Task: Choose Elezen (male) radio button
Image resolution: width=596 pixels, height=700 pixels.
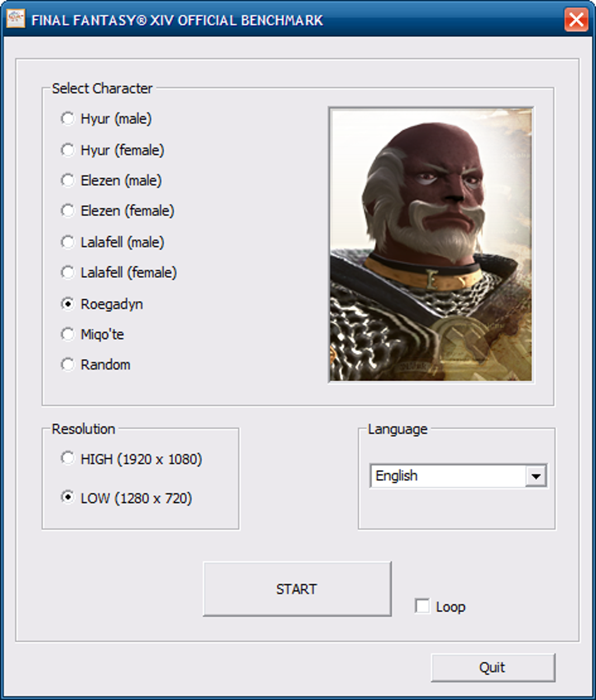Action: point(67,180)
